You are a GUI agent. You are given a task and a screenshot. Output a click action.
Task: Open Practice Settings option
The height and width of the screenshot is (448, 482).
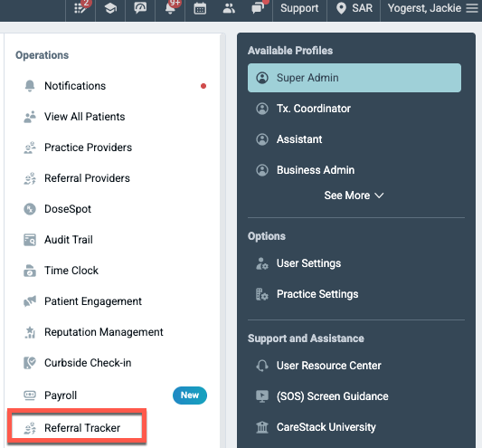point(317,294)
